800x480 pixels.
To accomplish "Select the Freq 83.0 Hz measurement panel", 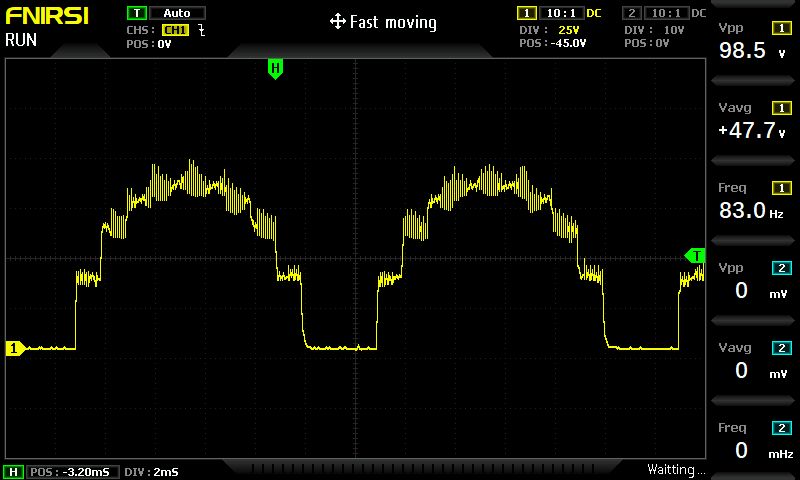I will click(x=754, y=200).
